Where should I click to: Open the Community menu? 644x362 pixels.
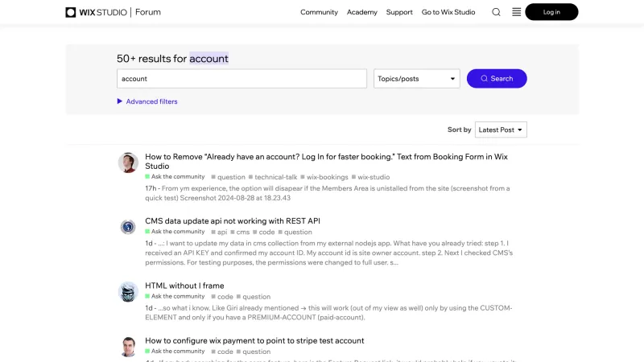coord(319,12)
